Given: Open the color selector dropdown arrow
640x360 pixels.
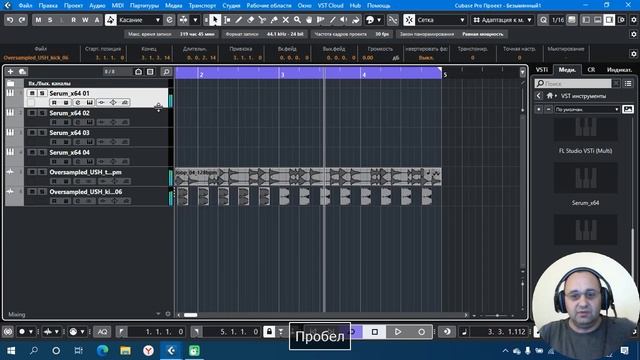Looking at the screenshot, I should pos(379,20).
